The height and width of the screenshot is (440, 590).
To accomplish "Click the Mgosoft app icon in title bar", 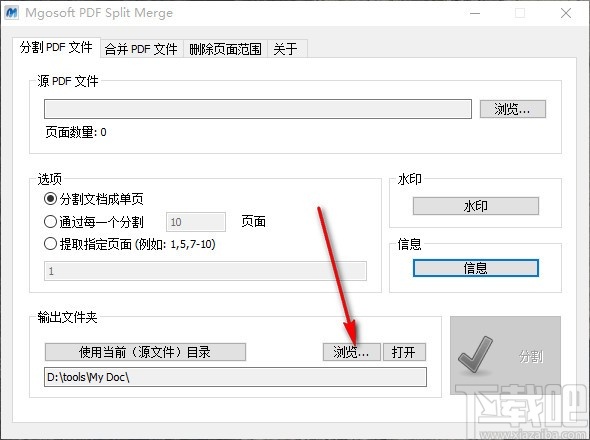I will (12, 12).
